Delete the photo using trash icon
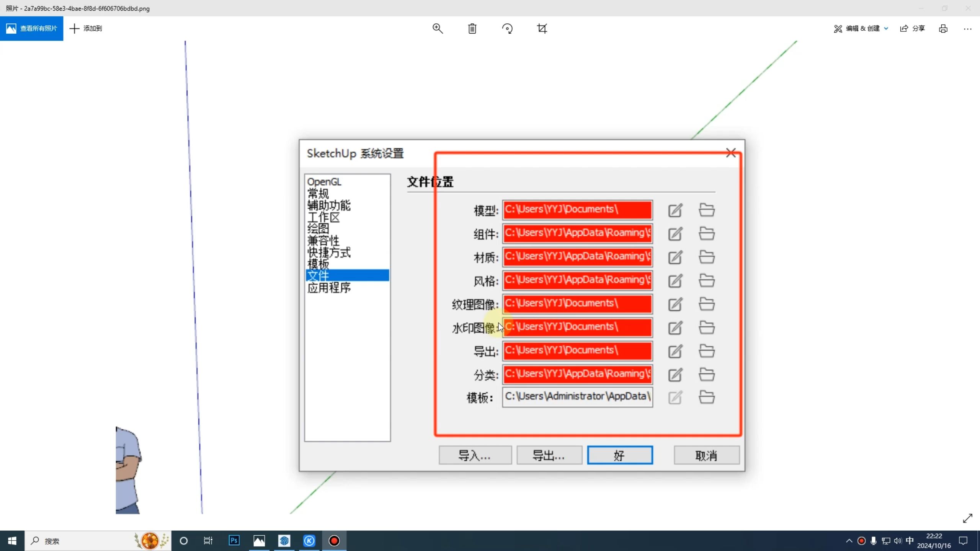 pyautogui.click(x=472, y=28)
